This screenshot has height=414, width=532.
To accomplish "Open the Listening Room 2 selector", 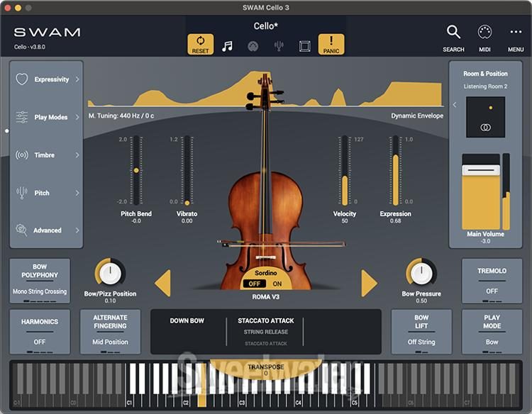I will [x=485, y=86].
